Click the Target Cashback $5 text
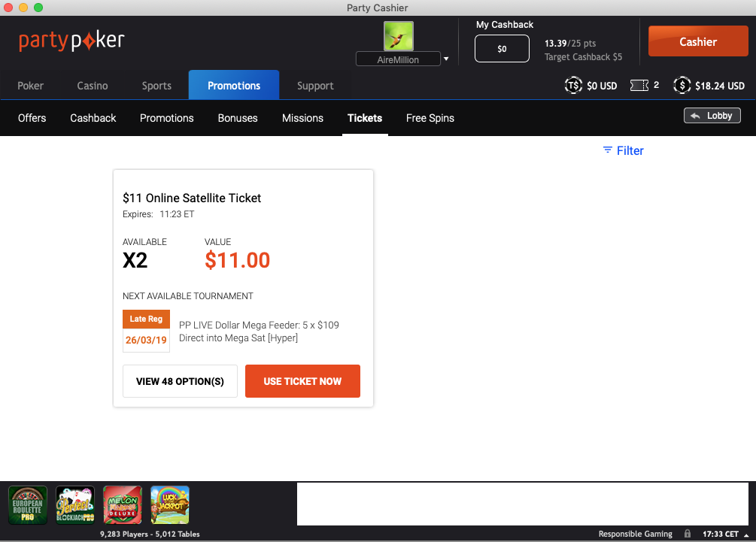This screenshot has width=756, height=542. point(584,57)
